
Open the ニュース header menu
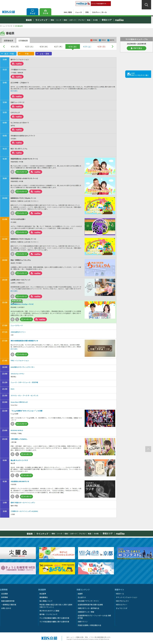79,12
